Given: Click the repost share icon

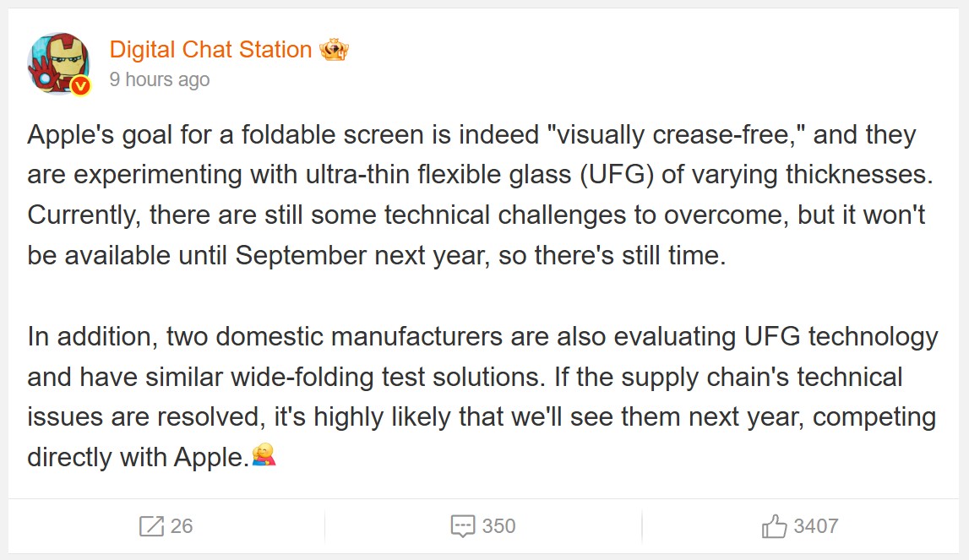Looking at the screenshot, I should point(151,526).
